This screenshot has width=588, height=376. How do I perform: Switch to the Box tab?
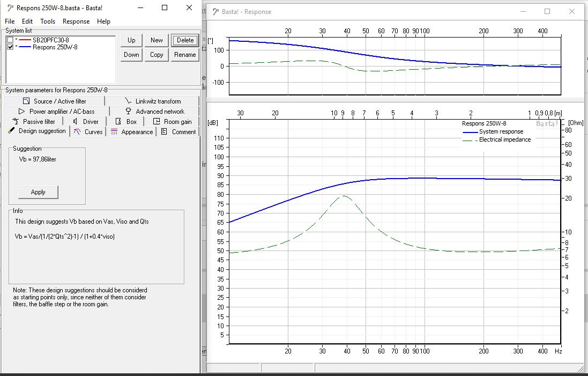point(126,121)
